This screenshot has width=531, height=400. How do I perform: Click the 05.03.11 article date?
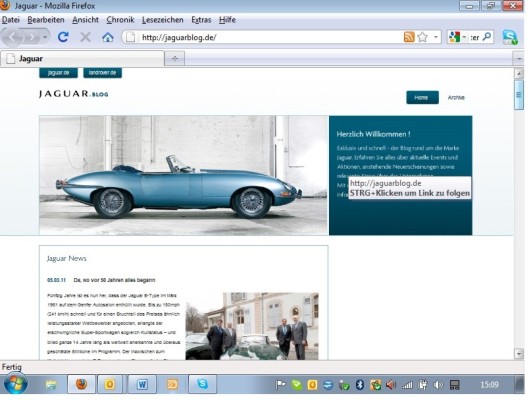click(57, 280)
